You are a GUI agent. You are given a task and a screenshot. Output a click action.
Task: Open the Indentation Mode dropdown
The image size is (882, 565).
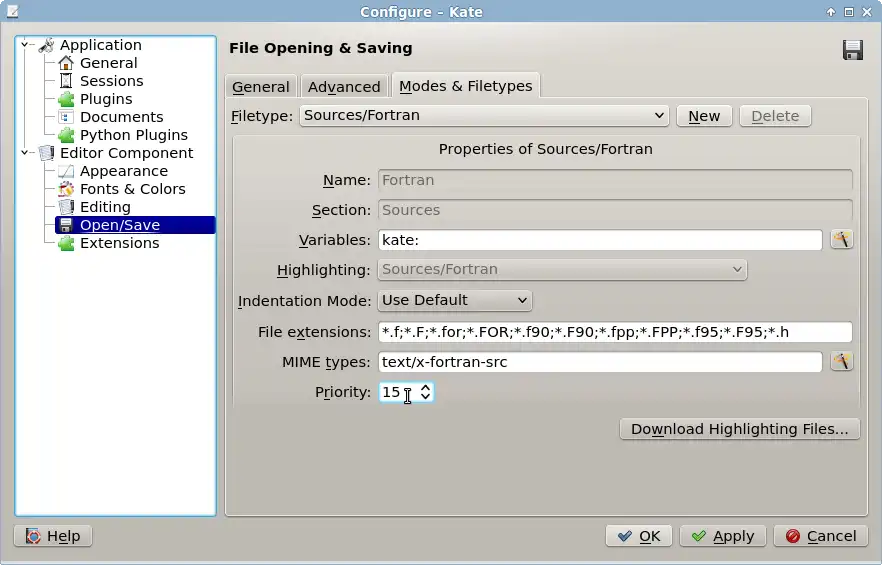[454, 301]
